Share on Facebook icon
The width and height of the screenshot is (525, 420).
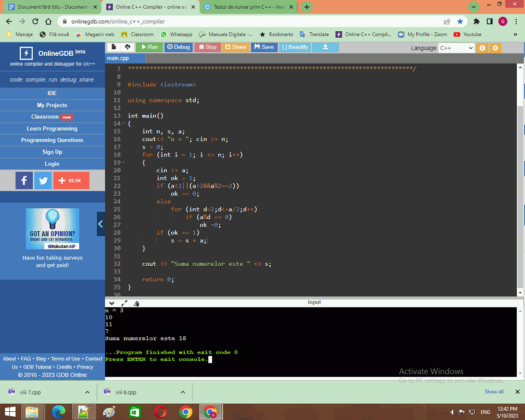(24, 180)
